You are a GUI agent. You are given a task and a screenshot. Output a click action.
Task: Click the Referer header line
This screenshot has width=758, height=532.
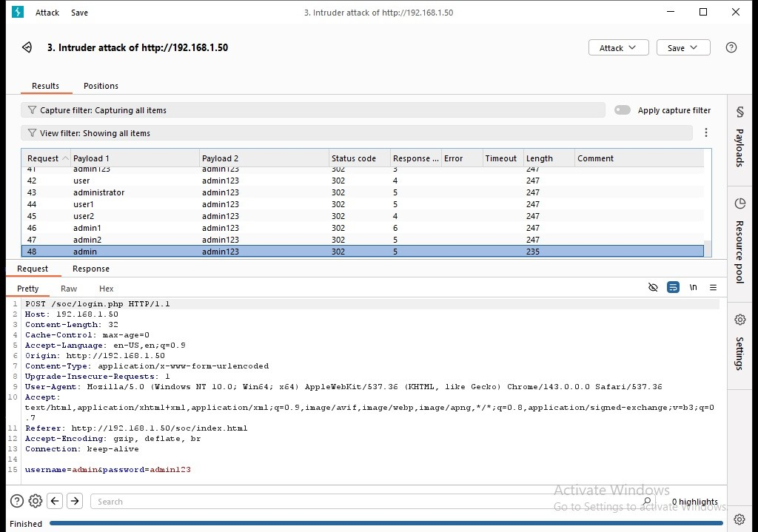coord(136,428)
